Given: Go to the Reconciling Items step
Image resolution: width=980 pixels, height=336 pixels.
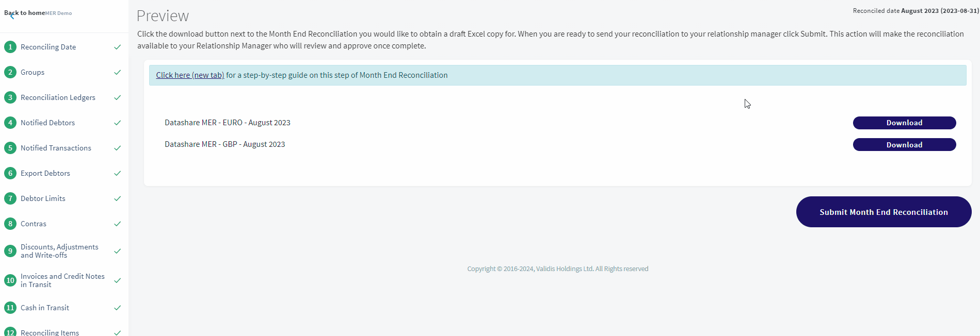Looking at the screenshot, I should 50,332.
